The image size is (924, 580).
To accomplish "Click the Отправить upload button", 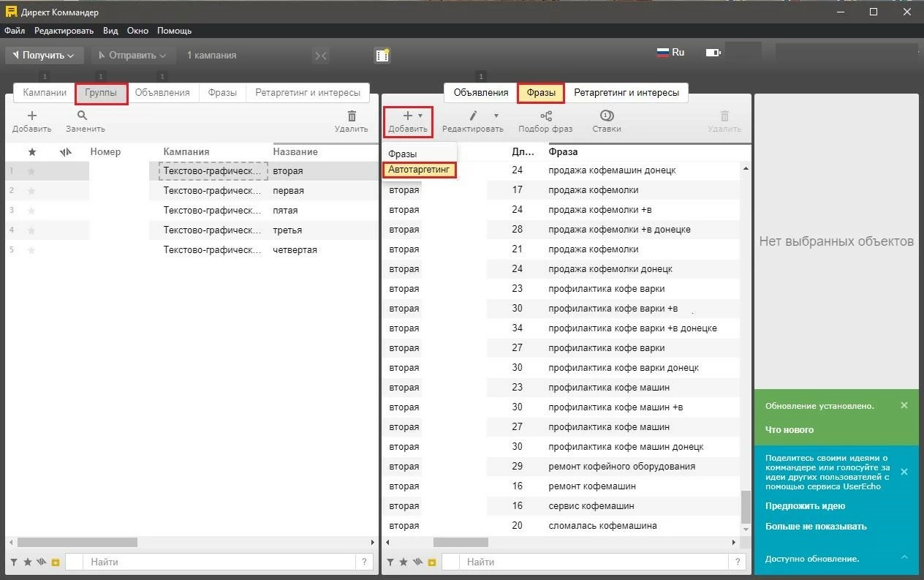I will point(133,55).
